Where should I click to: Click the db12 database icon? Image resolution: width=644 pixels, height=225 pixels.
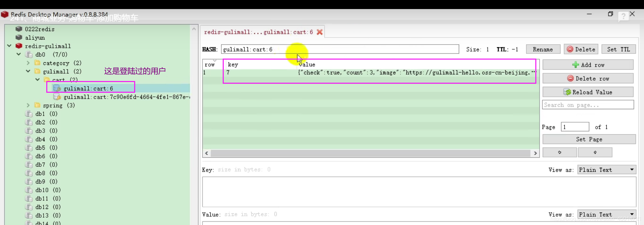pyautogui.click(x=29, y=207)
